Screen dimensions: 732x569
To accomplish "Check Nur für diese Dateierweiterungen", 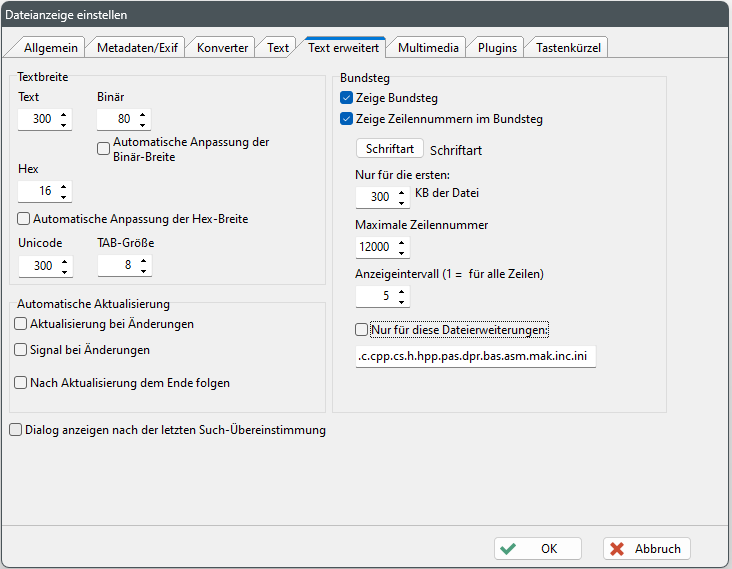I will point(362,329).
